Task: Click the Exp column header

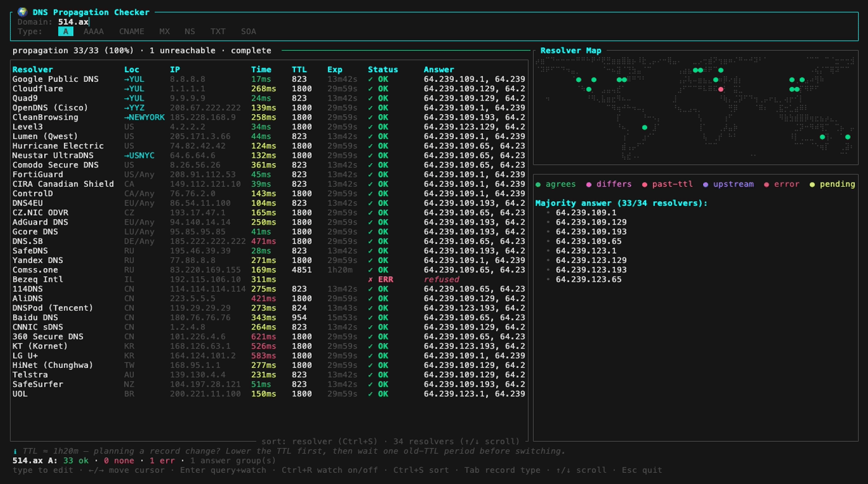Action: pos(335,69)
